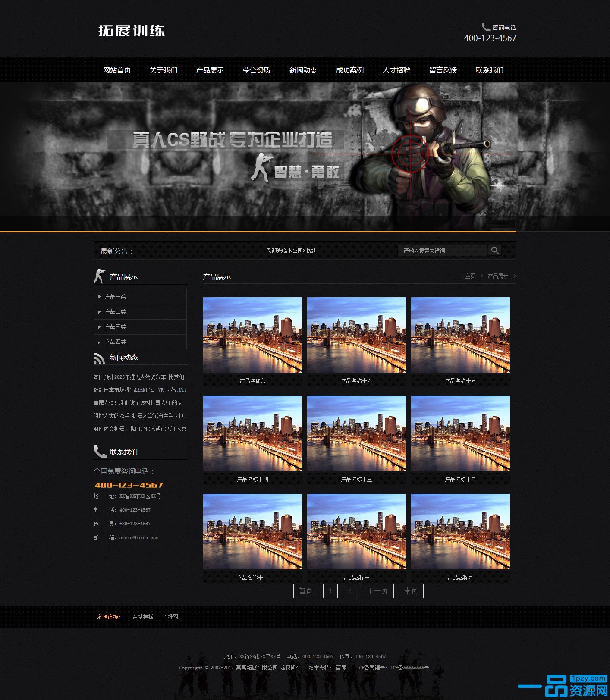The image size is (610, 700).
Task: Open the 产品名称十一 thumbnail
Action: [252, 531]
